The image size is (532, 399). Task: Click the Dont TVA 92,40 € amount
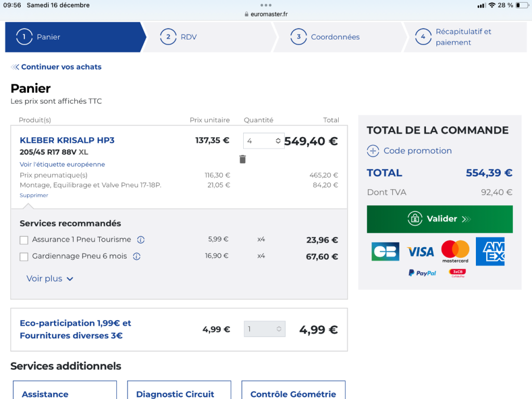[496, 192]
